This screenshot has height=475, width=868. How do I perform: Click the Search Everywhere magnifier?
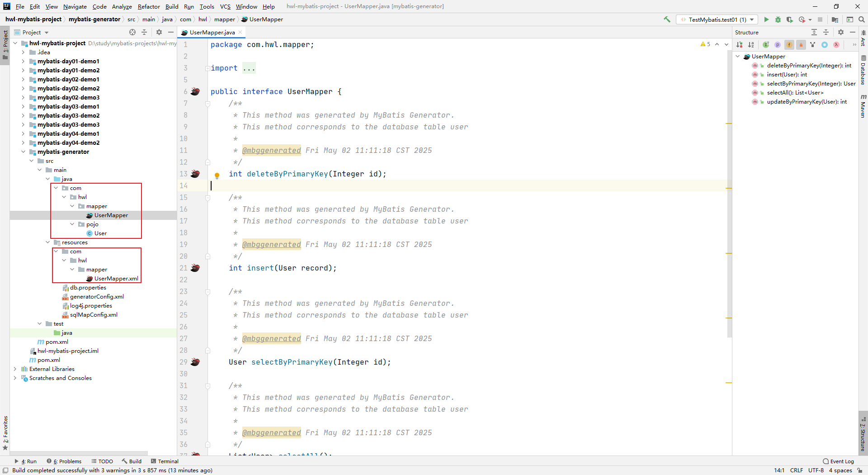pyautogui.click(x=862, y=19)
